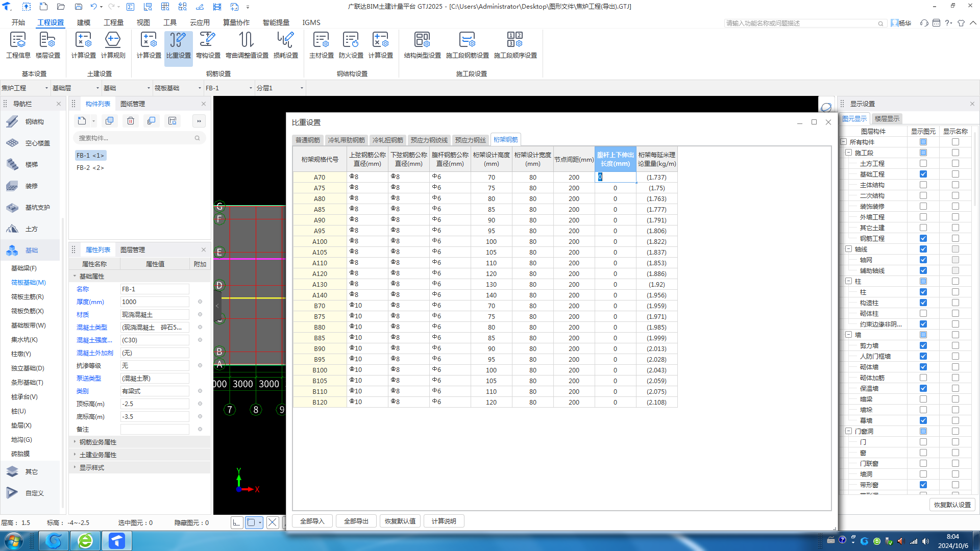Open 防火设置 fire protection tool
This screenshot has width=980, height=551.
pyautogui.click(x=351, y=45)
